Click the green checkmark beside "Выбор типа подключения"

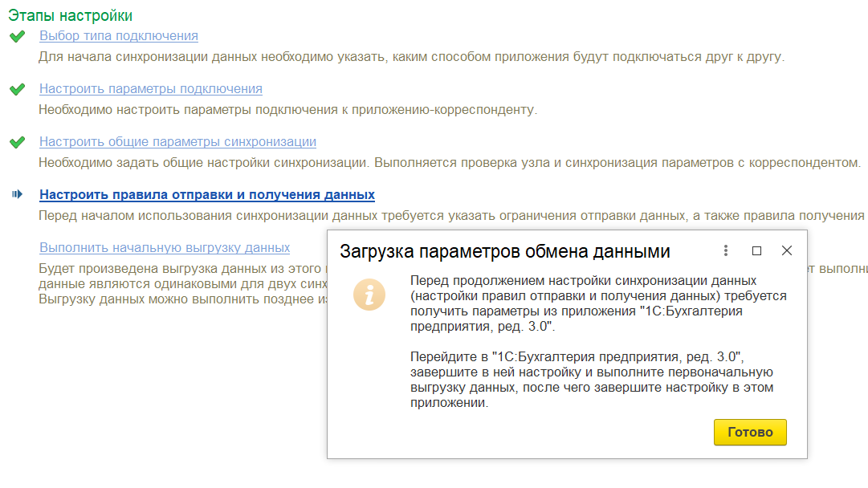18,35
